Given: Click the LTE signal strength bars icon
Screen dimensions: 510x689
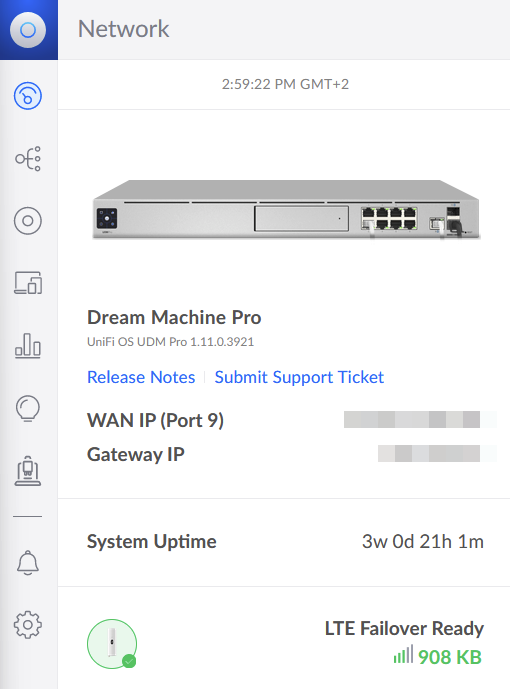Looking at the screenshot, I should (x=403, y=654).
